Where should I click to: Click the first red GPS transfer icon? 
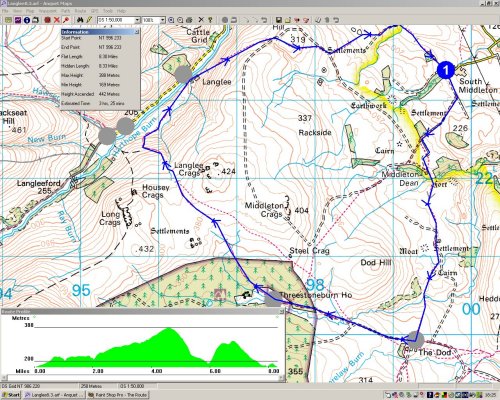pos(297,20)
